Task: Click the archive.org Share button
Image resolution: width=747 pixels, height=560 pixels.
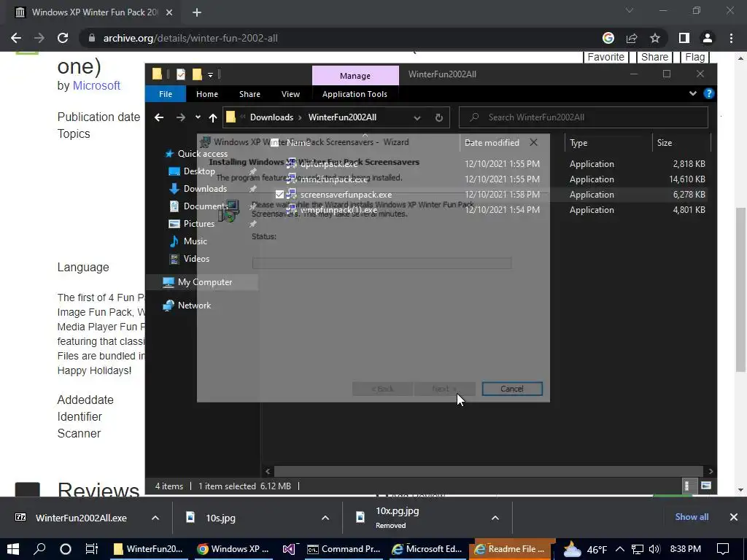Action: (654, 57)
